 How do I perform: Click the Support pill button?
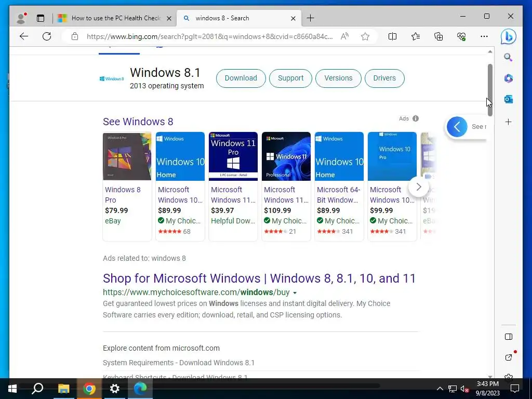pyautogui.click(x=290, y=78)
